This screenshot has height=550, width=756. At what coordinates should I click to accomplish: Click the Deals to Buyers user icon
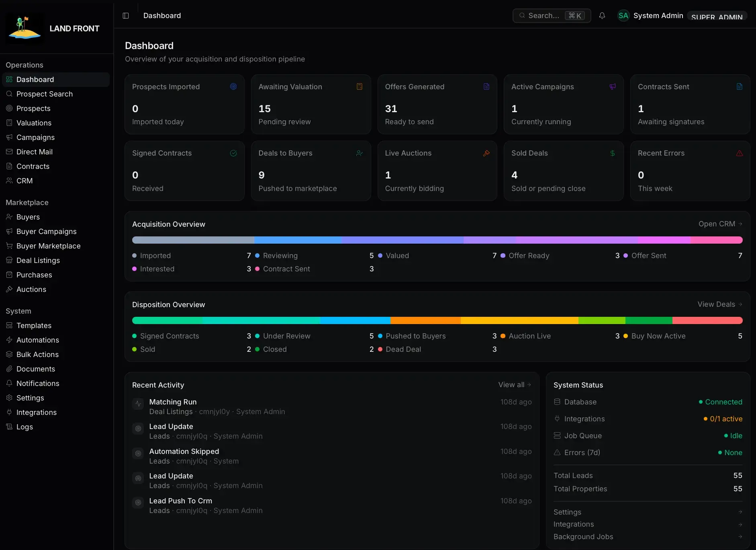(360, 153)
